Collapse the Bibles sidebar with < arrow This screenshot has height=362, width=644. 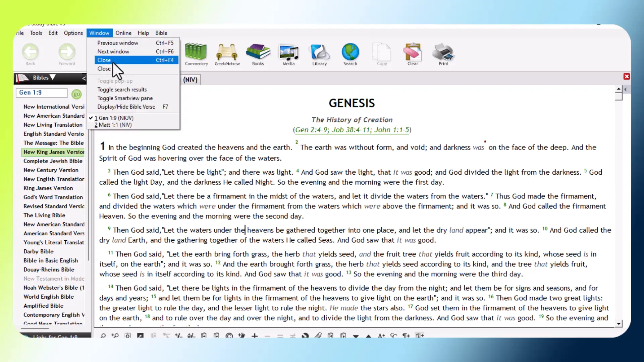[84, 78]
